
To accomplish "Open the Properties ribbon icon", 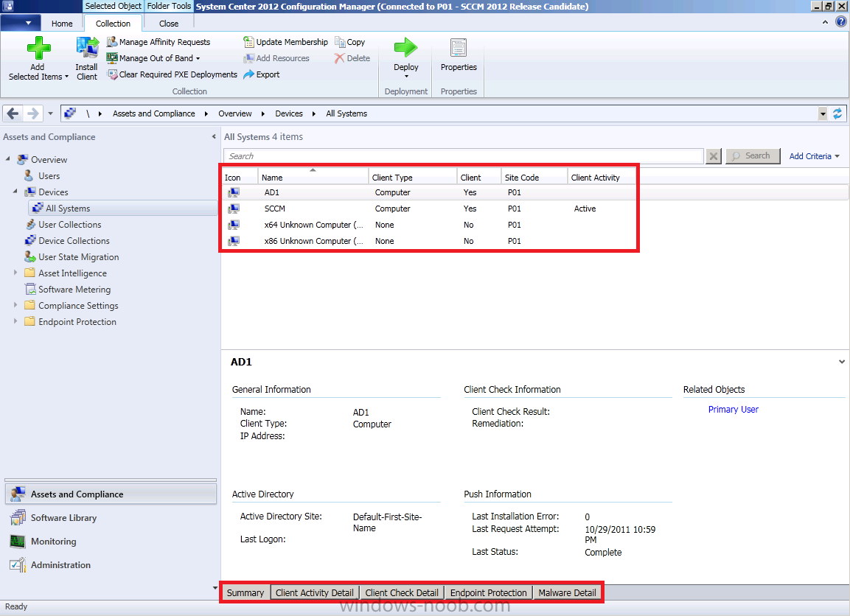I will pos(459,48).
